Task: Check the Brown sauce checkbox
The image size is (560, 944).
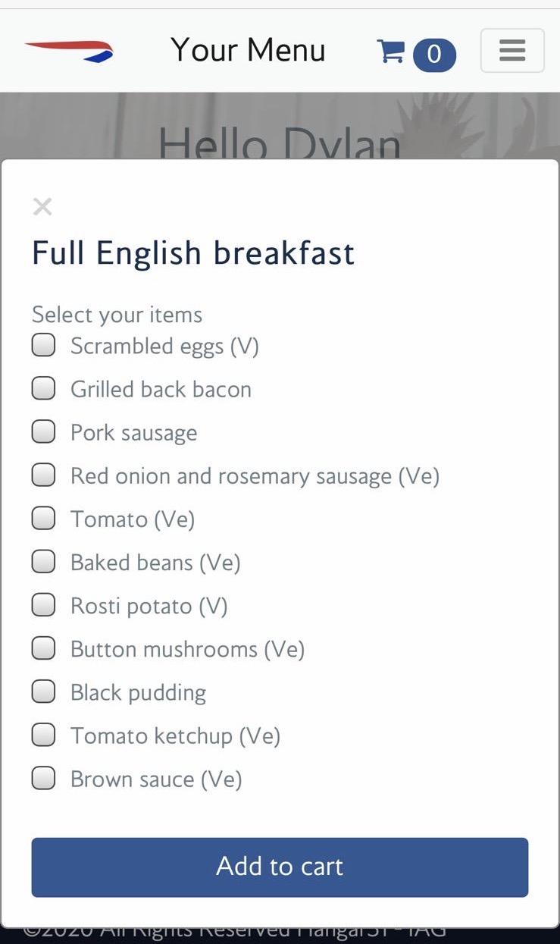Action: (x=44, y=778)
